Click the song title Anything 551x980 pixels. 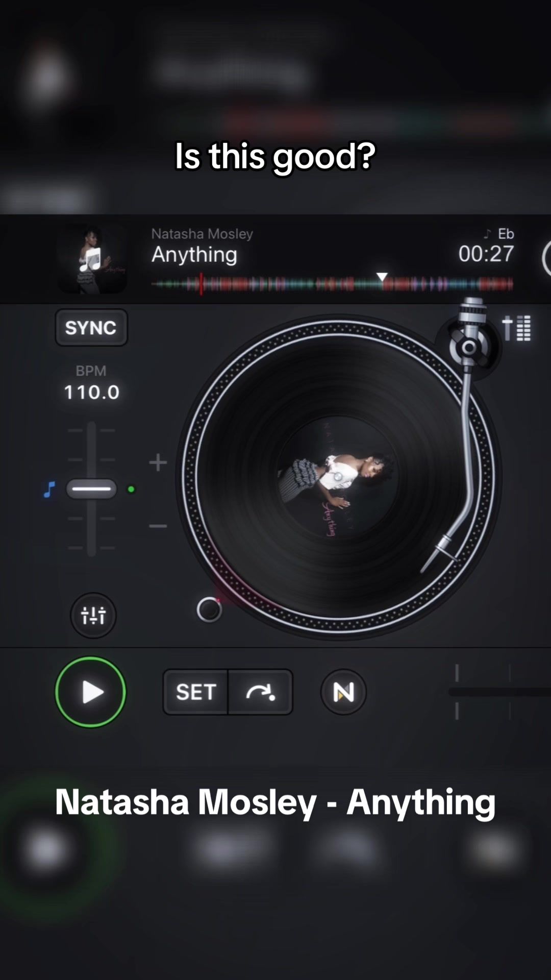(x=194, y=254)
